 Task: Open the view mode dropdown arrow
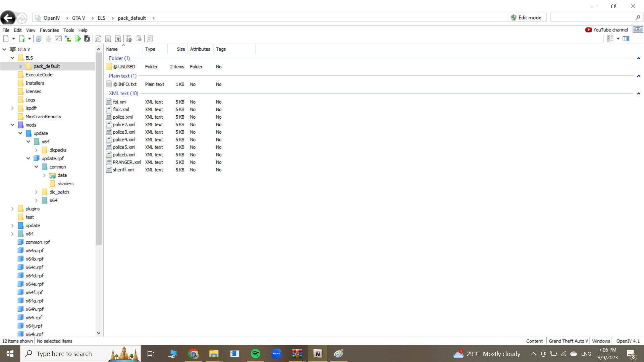pyautogui.click(x=618, y=39)
